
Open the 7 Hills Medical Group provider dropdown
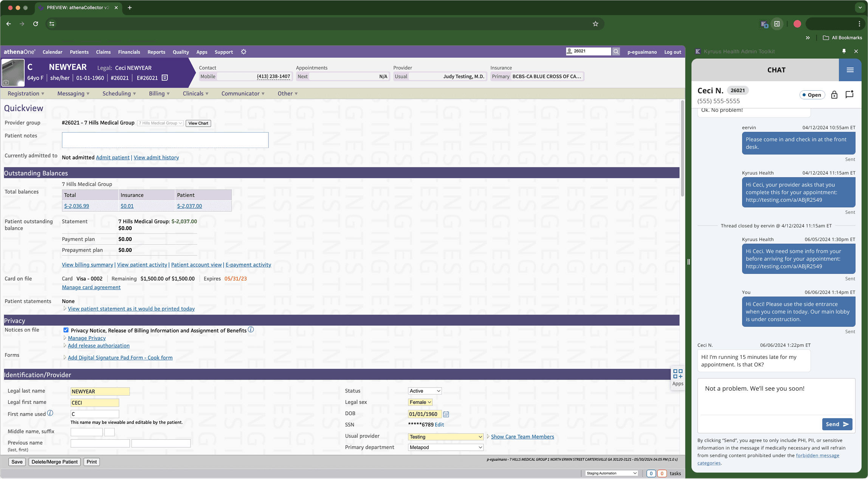pyautogui.click(x=160, y=123)
